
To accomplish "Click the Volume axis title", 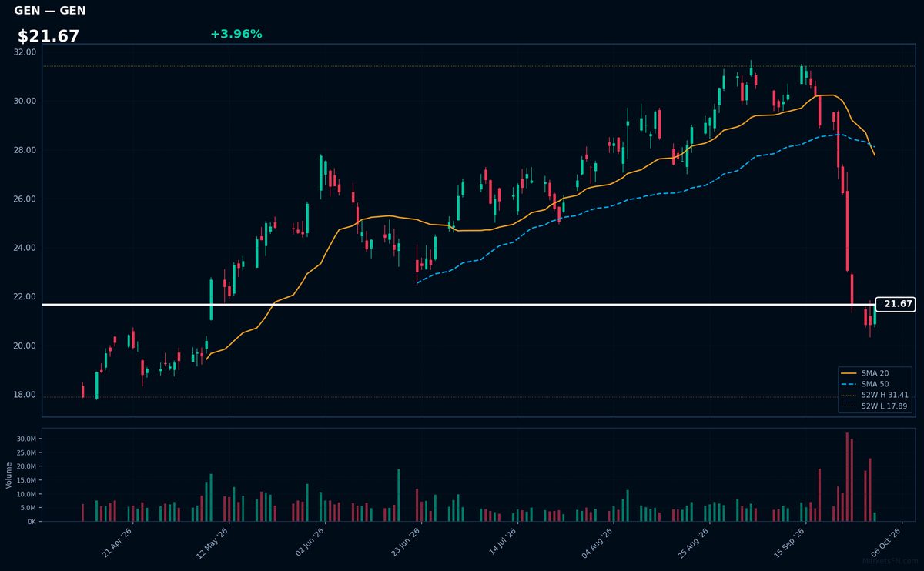I will pos(9,475).
